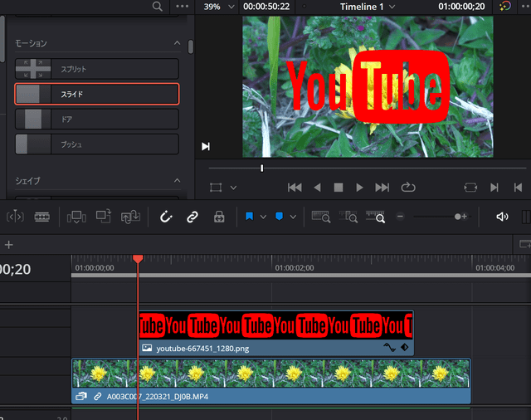Viewport: 531px width, 420px height.
Task: Toggle timeline snapping magnet
Action: (166, 217)
